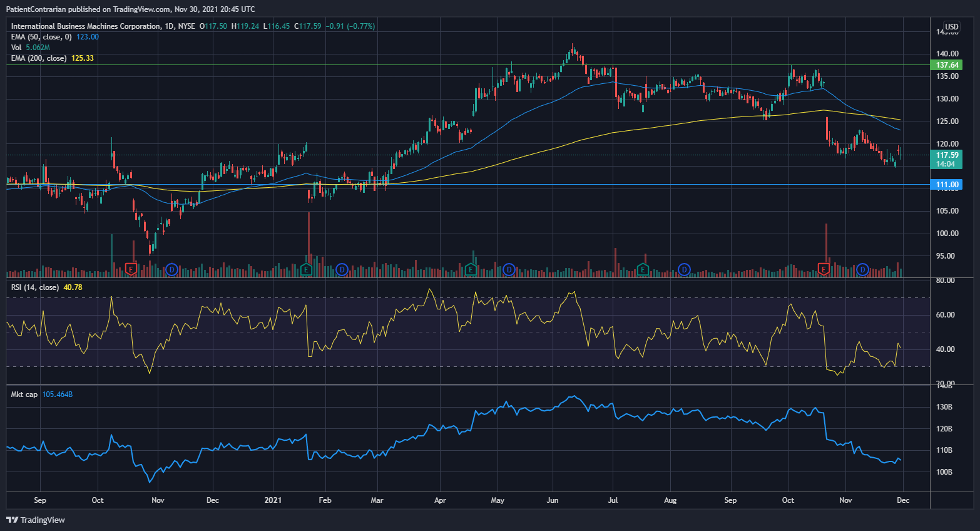Click the 14:04 countdown under current price
Screen dimensions: 980x531
tap(946, 164)
